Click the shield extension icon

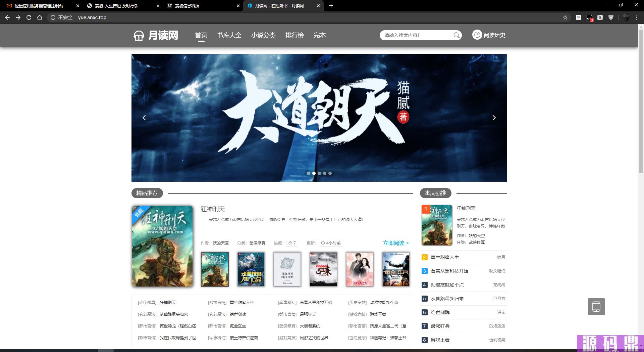611,17
